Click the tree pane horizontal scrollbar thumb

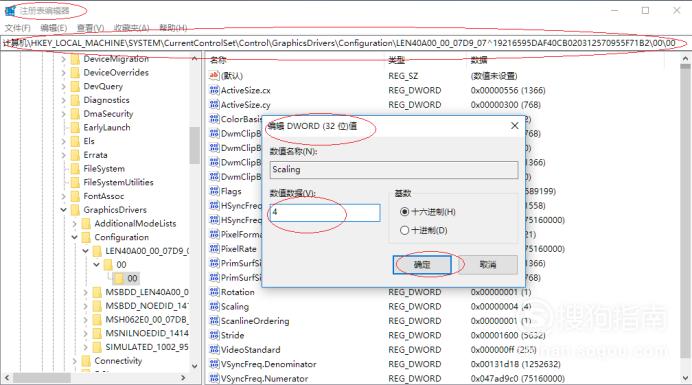tap(41, 378)
